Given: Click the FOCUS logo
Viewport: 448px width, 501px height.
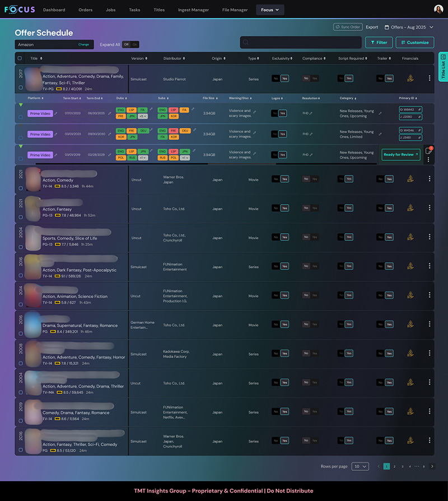Looking at the screenshot, I should coord(20,10).
